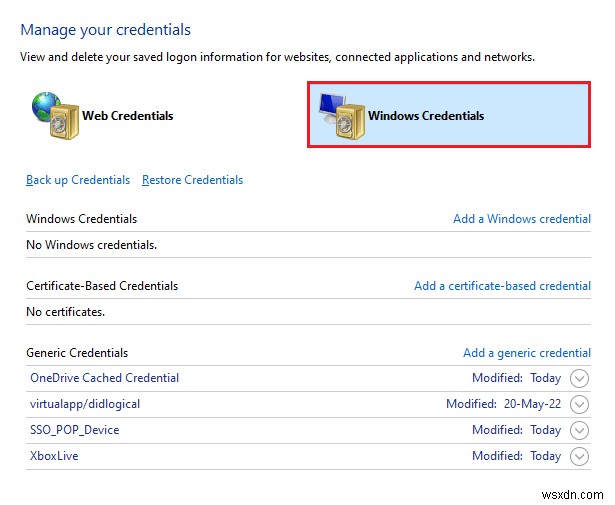The height and width of the screenshot is (505, 615).
Task: Expand the XboxLive credential chevron
Action: (579, 457)
